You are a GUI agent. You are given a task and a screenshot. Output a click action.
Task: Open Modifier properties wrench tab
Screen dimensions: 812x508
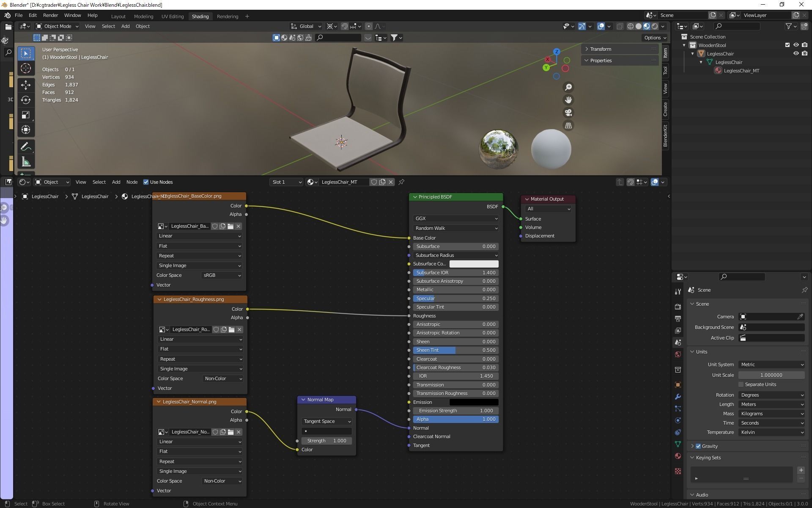click(678, 397)
